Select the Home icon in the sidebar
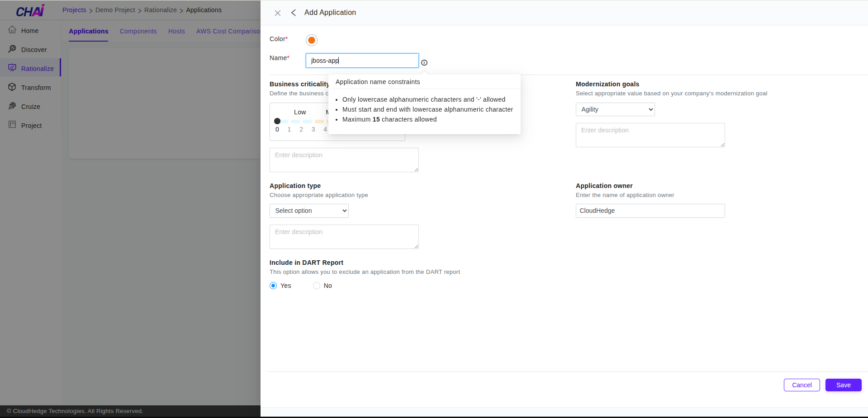The width and height of the screenshot is (868, 418). [13, 30]
